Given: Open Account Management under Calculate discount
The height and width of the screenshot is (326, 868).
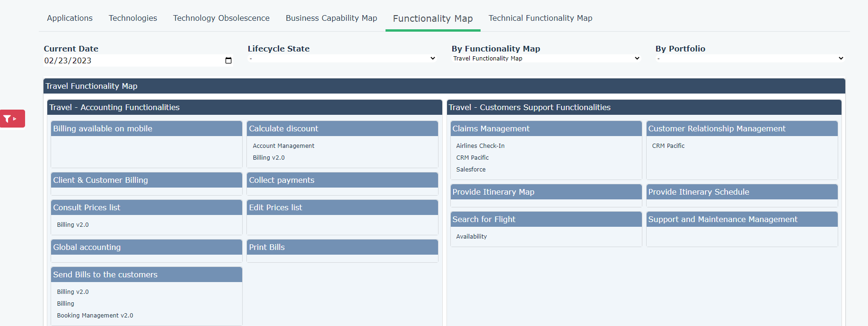Looking at the screenshot, I should tap(283, 146).
